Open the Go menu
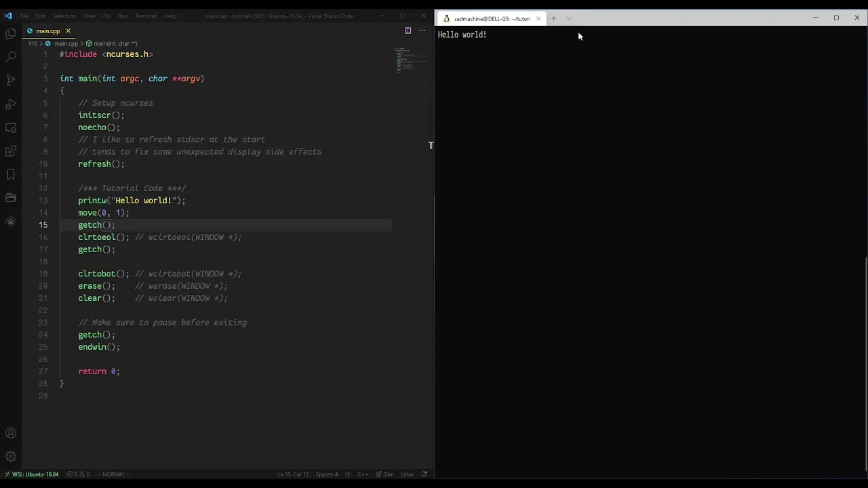This screenshot has width=868, height=488. pyautogui.click(x=106, y=16)
